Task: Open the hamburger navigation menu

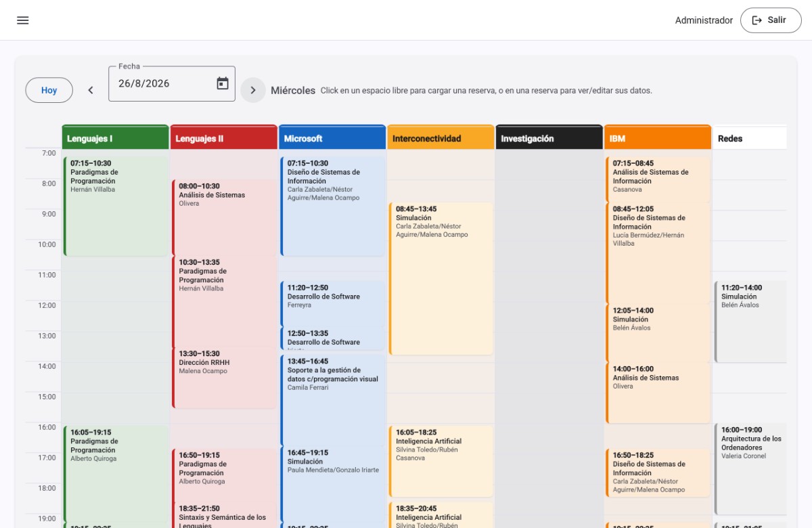Action: coord(23,20)
